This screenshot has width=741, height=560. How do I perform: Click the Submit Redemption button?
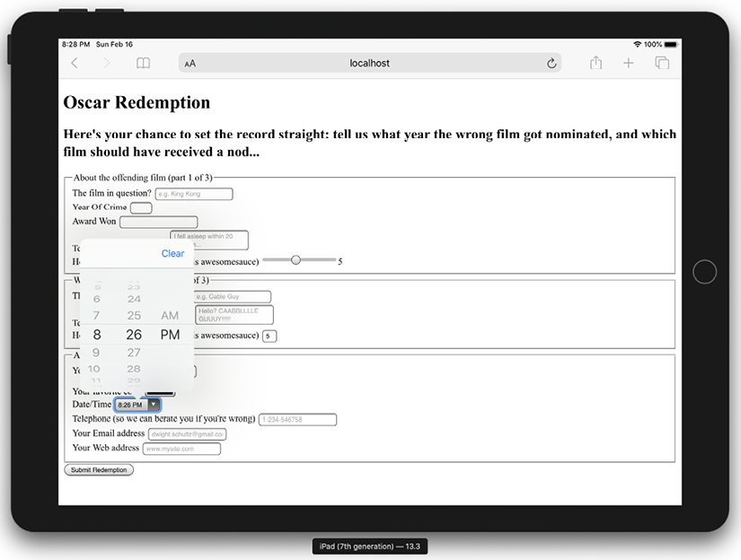pyautogui.click(x=99, y=469)
